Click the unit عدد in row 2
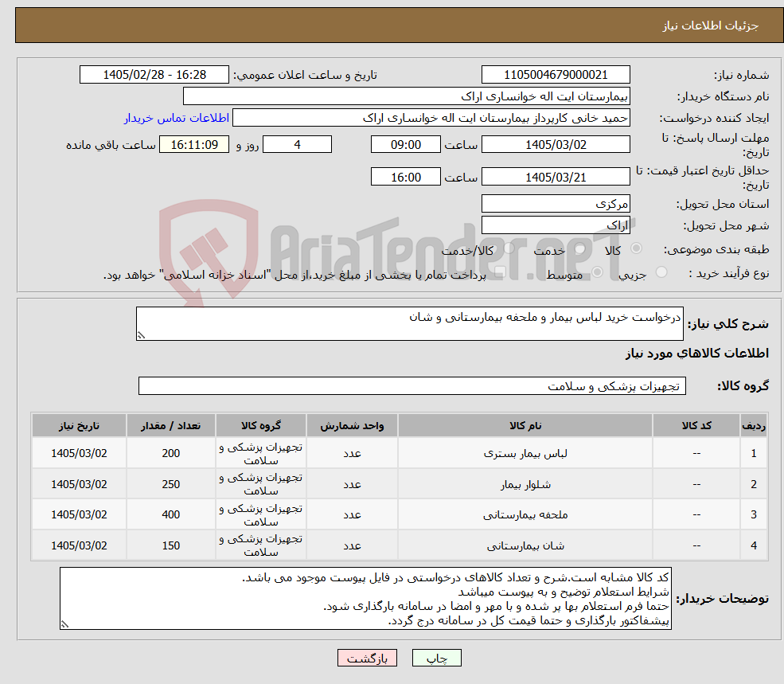784x684 pixels. tap(352, 484)
